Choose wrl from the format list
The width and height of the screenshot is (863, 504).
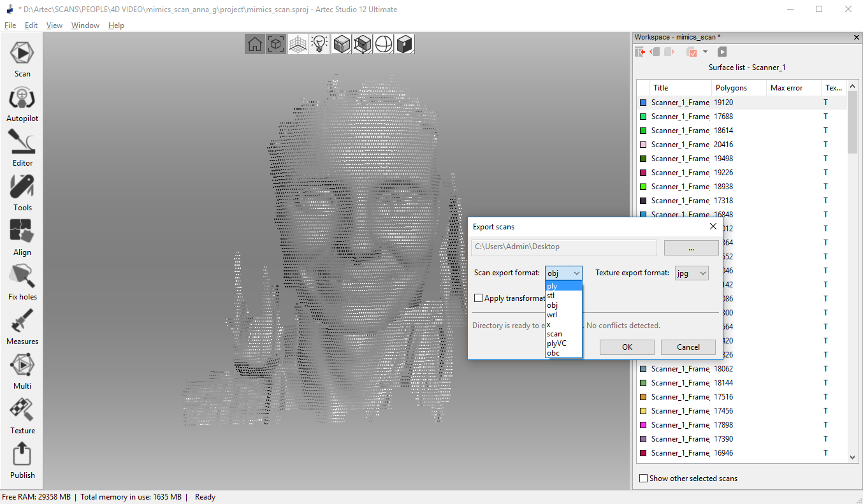click(563, 315)
